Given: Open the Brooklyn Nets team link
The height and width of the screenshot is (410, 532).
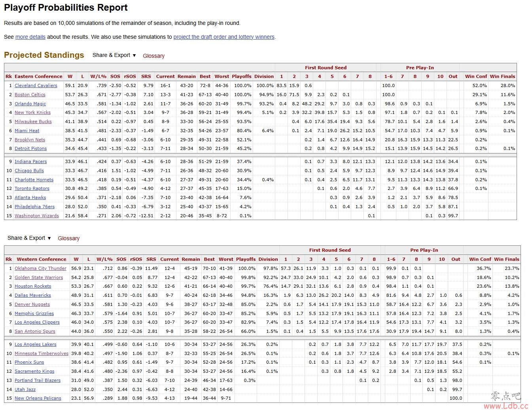Looking at the screenshot, I should pos(30,140).
